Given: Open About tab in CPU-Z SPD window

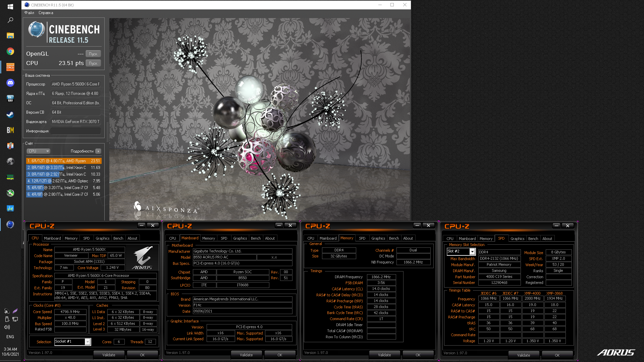Looking at the screenshot, I should pos(547,239).
